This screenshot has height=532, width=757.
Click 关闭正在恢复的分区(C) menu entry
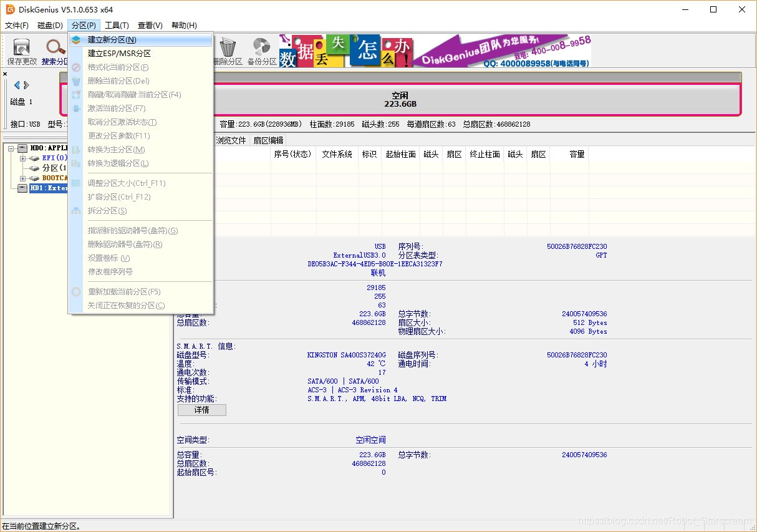(x=141, y=306)
